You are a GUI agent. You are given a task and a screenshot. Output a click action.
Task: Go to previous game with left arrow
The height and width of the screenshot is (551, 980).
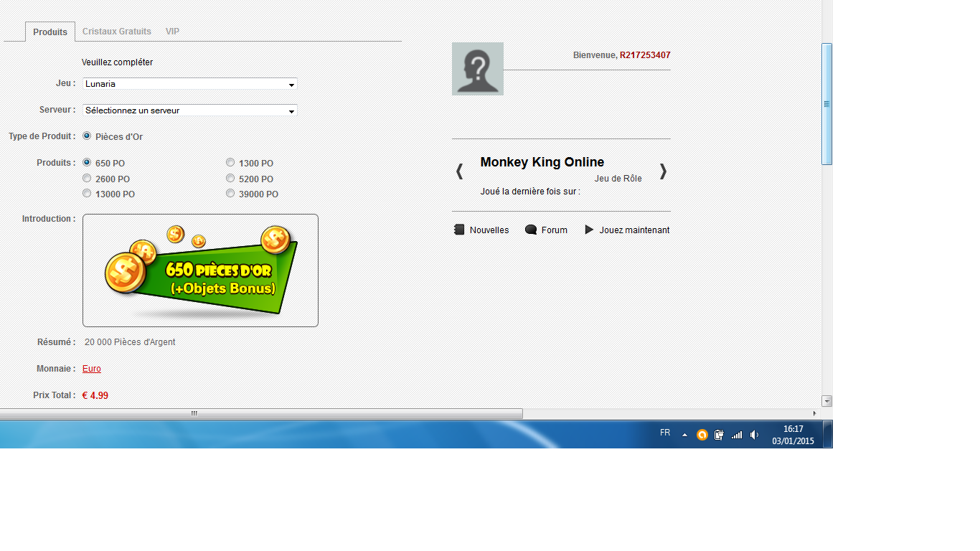(460, 171)
